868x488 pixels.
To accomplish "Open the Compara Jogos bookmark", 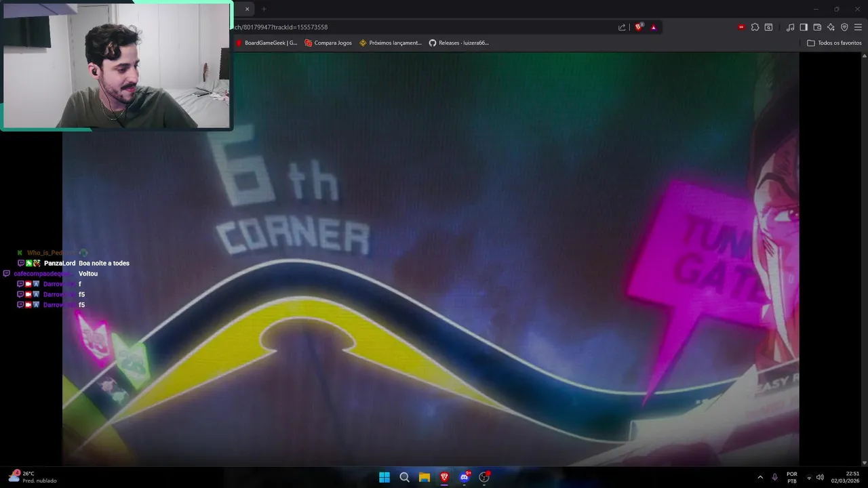I will 328,43.
